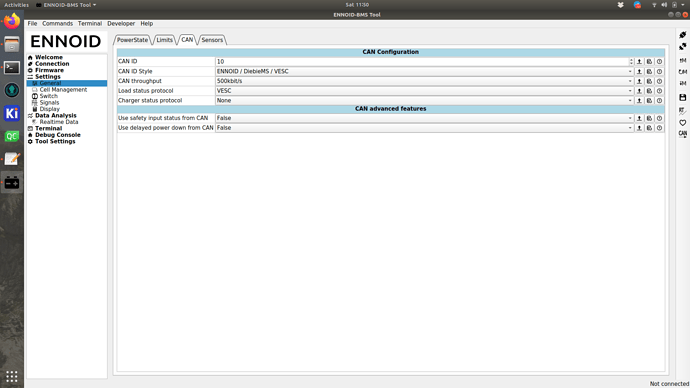Open the File menu
690x388 pixels.
[x=33, y=23]
